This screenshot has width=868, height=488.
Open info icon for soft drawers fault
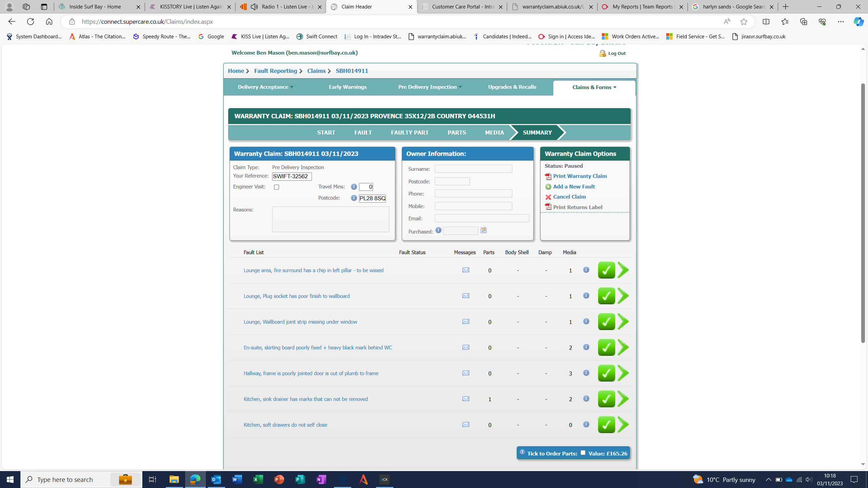tap(586, 424)
